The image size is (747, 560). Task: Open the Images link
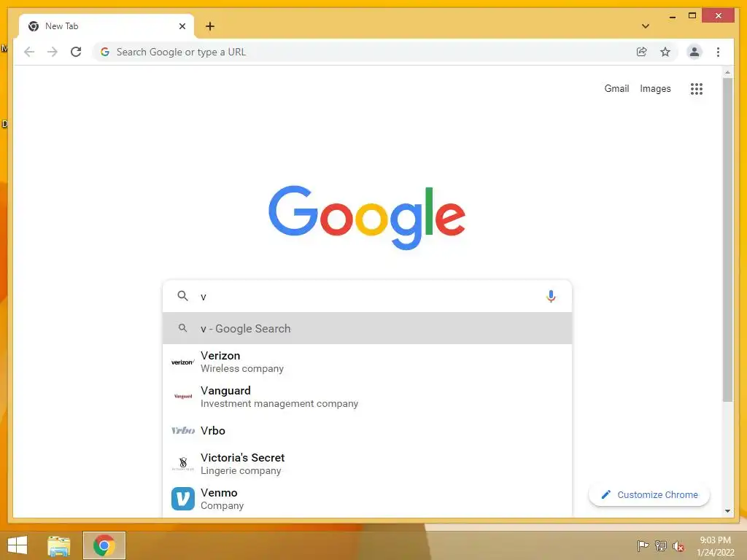click(655, 88)
